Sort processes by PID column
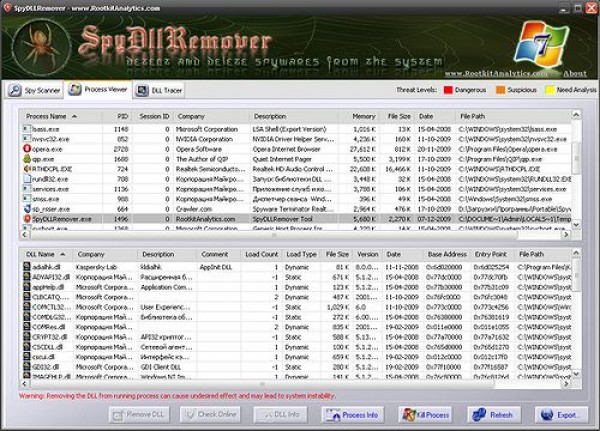 (117, 116)
